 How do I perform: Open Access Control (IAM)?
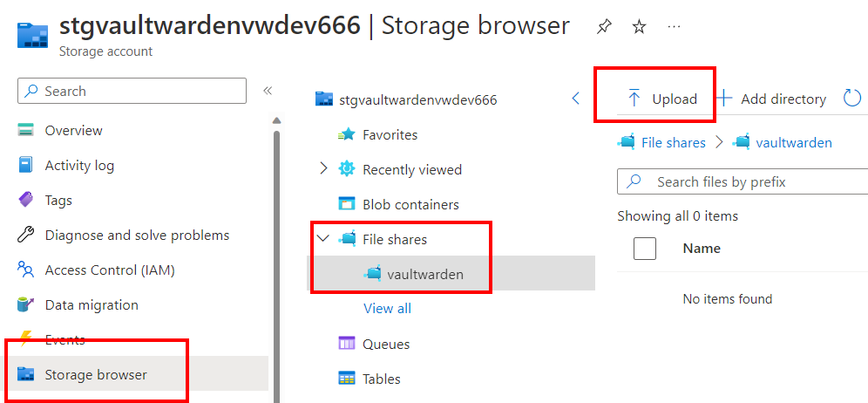click(96, 270)
